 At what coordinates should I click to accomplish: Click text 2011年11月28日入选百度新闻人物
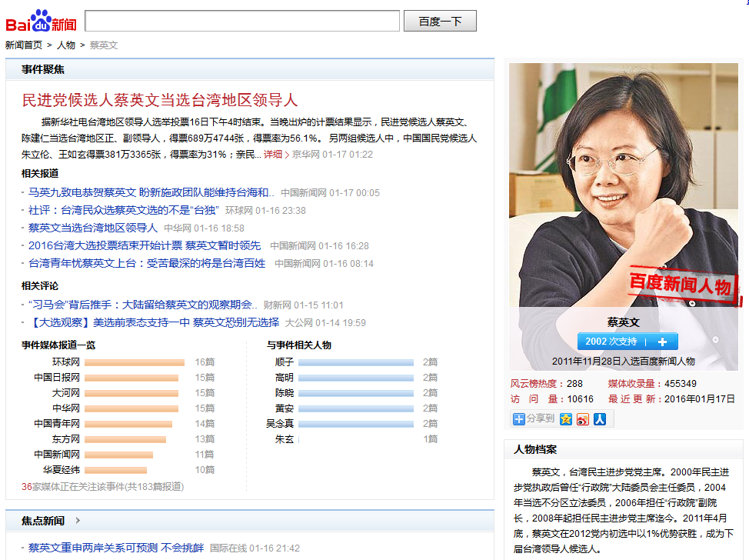tap(624, 362)
